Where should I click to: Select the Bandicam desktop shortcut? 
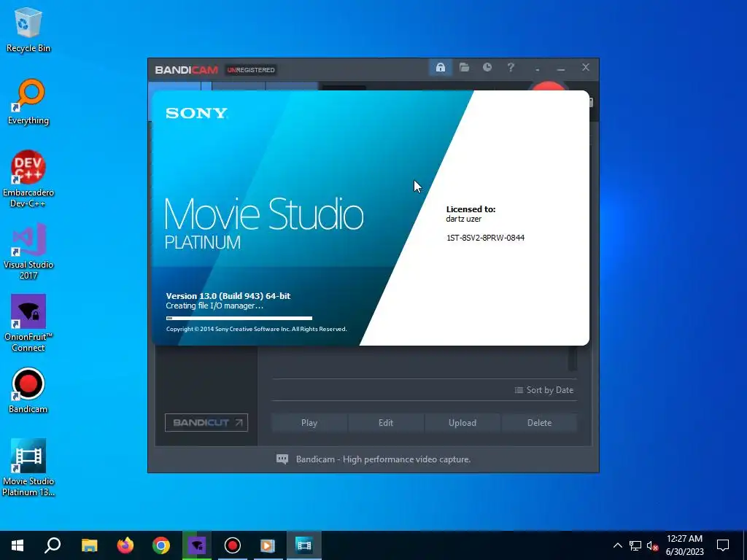(x=28, y=391)
